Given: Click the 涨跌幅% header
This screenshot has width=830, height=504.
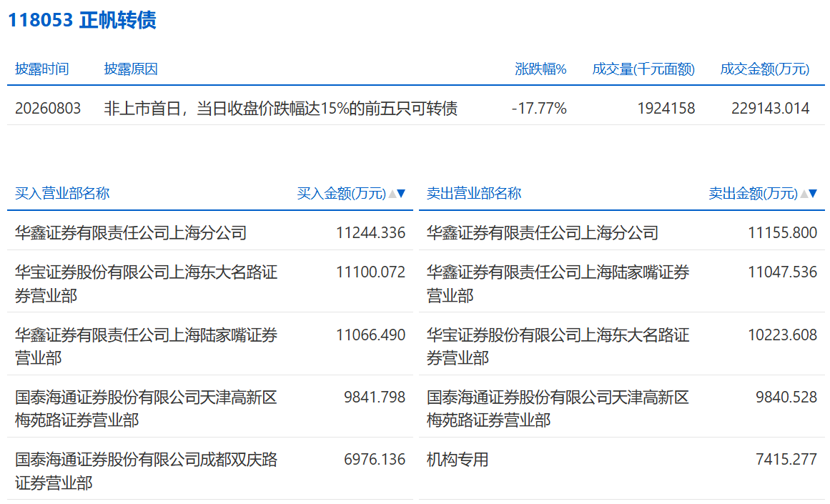Looking at the screenshot, I should coord(540,69).
